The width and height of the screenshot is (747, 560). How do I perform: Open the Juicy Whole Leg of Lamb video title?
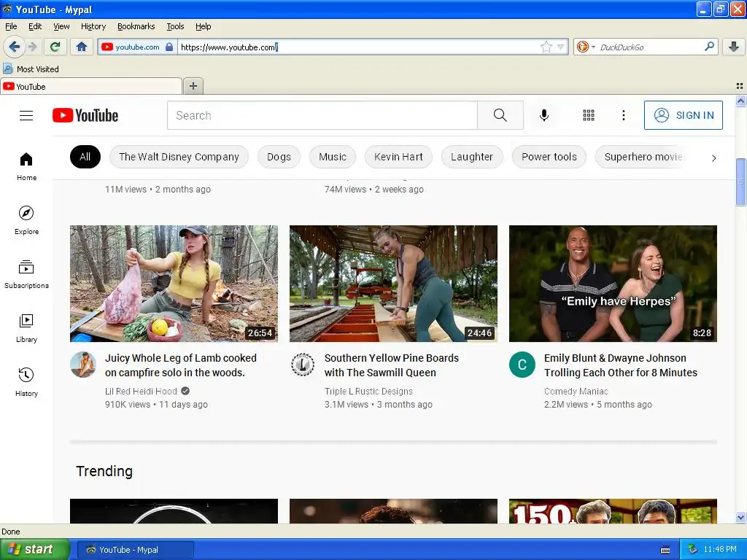coord(181,365)
